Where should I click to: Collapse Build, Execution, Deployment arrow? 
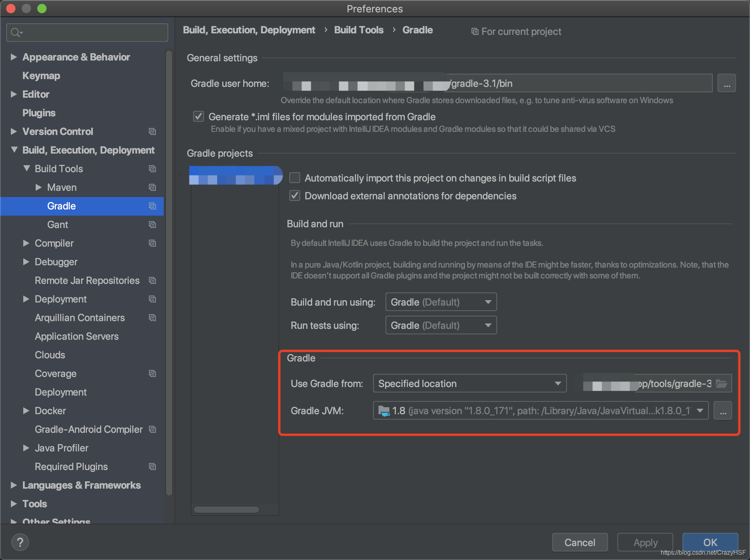(x=14, y=150)
